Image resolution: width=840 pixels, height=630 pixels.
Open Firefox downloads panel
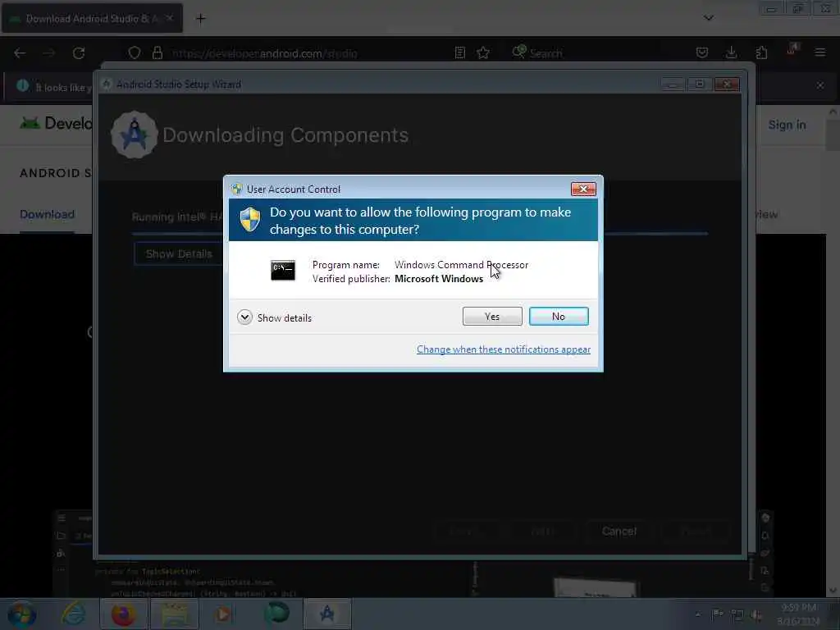(731, 52)
